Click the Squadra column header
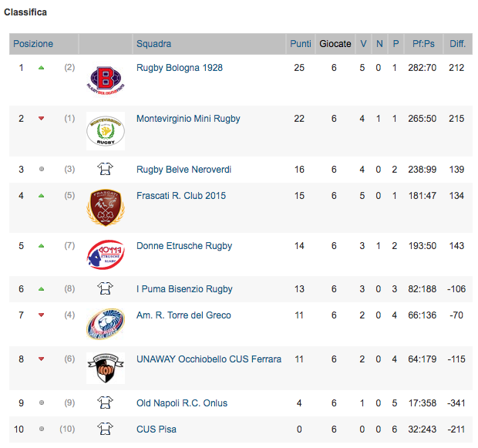478x448 pixels. (x=153, y=44)
